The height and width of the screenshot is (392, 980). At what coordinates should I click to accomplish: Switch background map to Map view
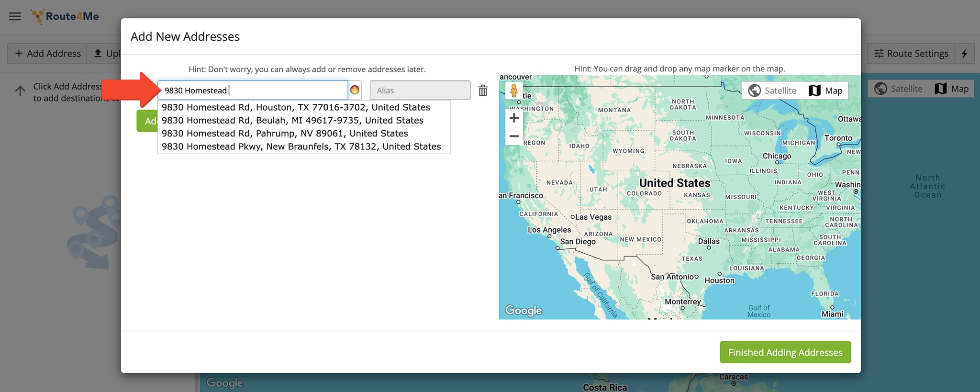tap(952, 89)
